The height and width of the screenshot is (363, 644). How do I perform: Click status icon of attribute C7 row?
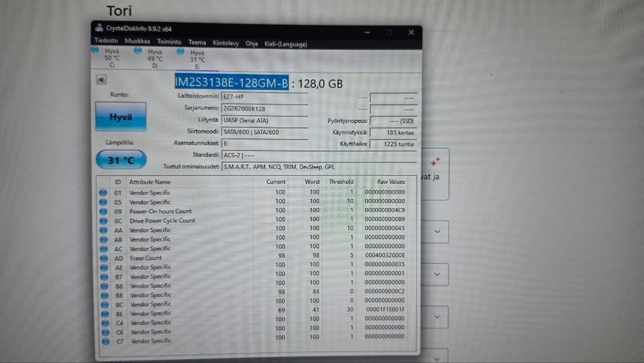(106, 342)
